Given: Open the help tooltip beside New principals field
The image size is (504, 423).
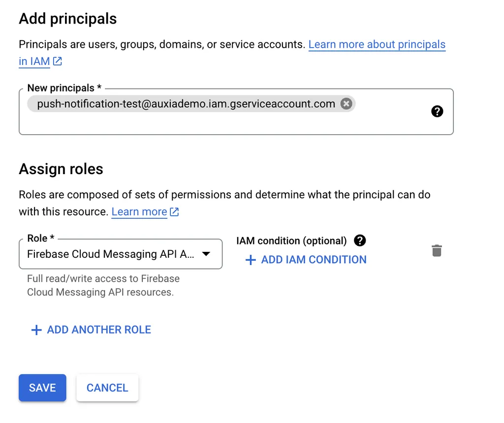Looking at the screenshot, I should [x=437, y=111].
